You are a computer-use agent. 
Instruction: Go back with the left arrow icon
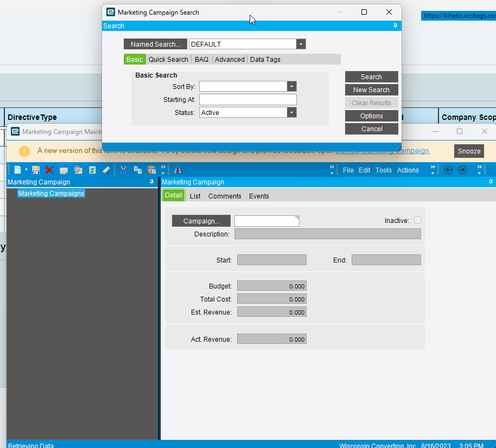point(448,170)
